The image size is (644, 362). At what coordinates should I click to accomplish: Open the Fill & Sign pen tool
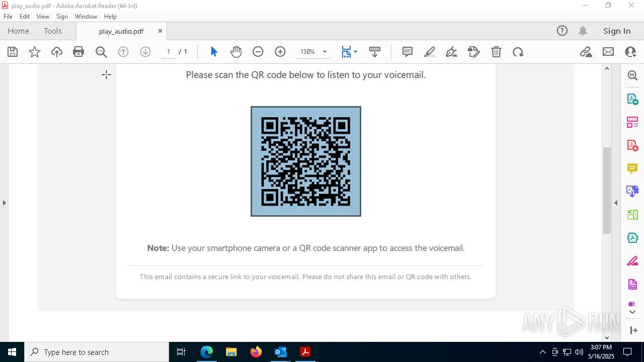[x=452, y=52]
